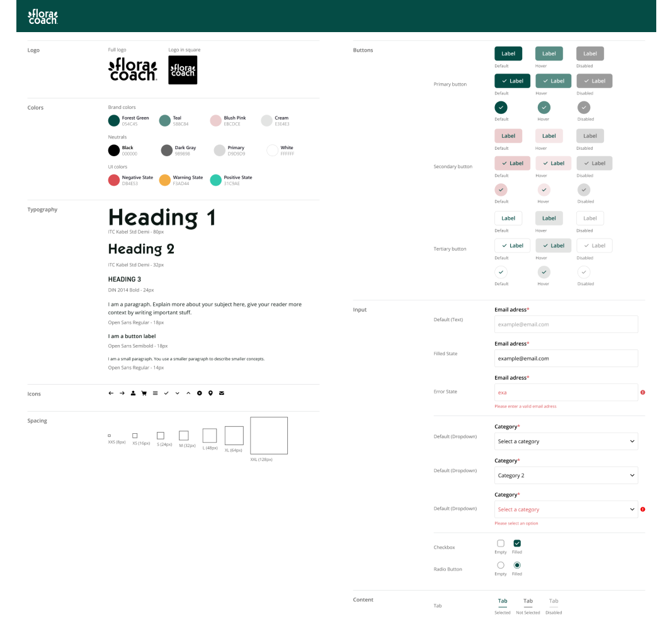Click the 'Heading 1' sample text
Viewport: 672px width, 629px height.
tap(162, 217)
